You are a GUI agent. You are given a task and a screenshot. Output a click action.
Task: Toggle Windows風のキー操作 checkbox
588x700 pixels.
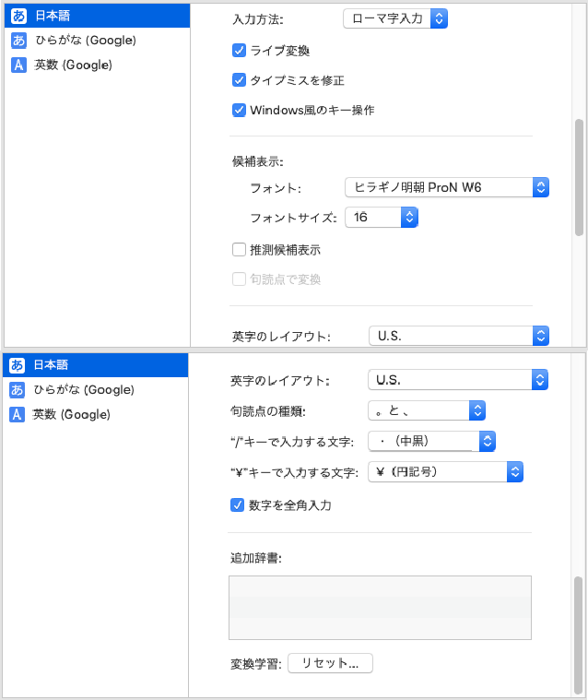pyautogui.click(x=239, y=110)
